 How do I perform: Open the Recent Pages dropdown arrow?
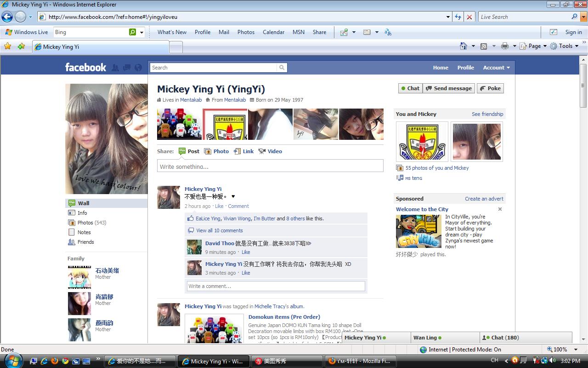point(30,17)
